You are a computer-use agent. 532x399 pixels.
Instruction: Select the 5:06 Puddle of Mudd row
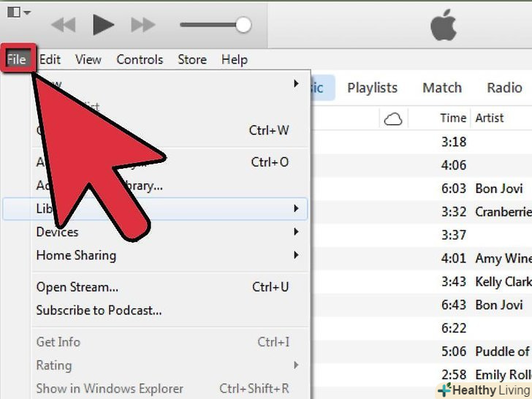click(x=422, y=351)
